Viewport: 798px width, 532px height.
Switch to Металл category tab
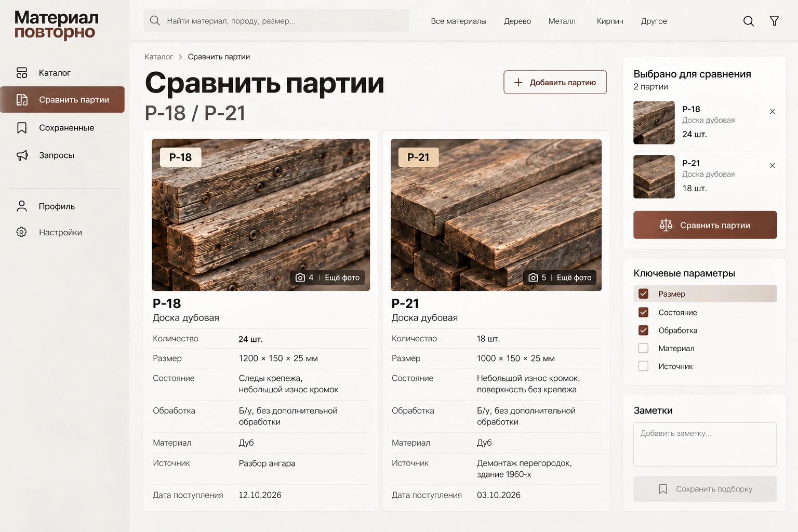[x=562, y=21]
